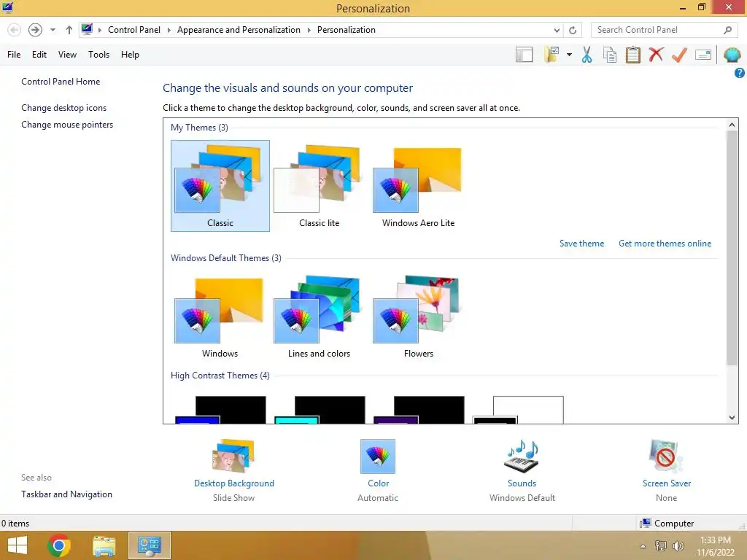Open the Edit menu
Image resolution: width=747 pixels, height=560 pixels.
tap(39, 55)
